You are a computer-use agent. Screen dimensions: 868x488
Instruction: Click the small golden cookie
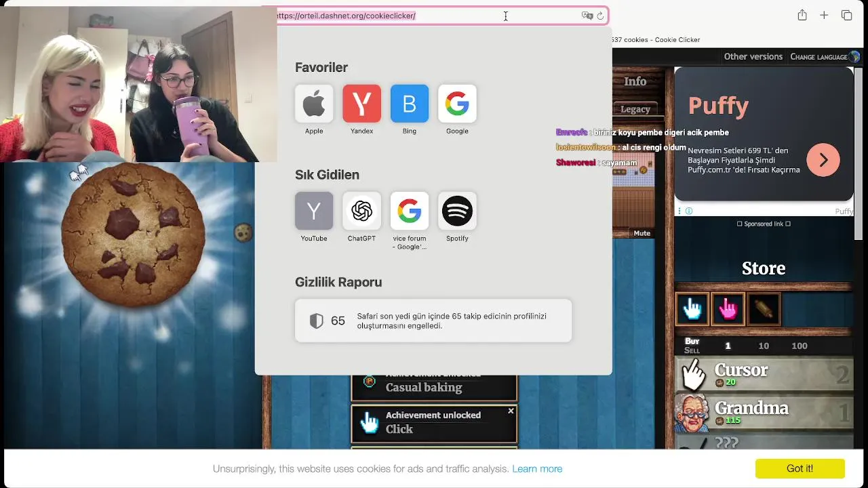[x=243, y=233]
